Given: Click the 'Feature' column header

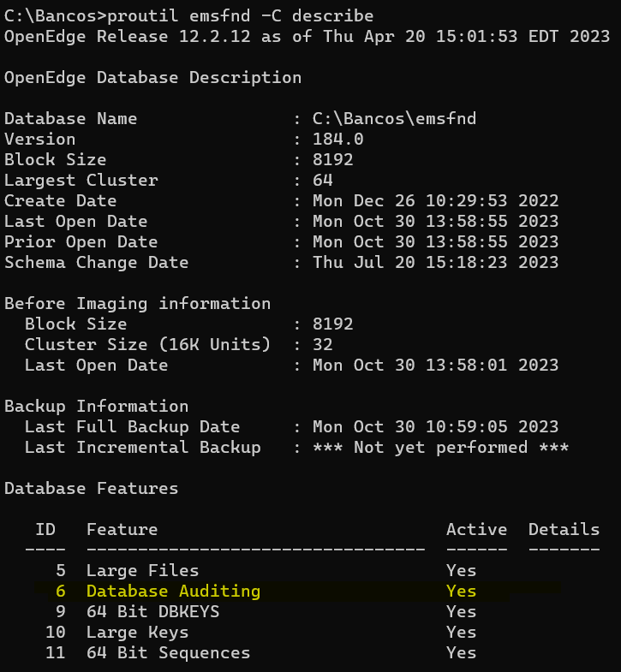Looking at the screenshot, I should 122,530.
